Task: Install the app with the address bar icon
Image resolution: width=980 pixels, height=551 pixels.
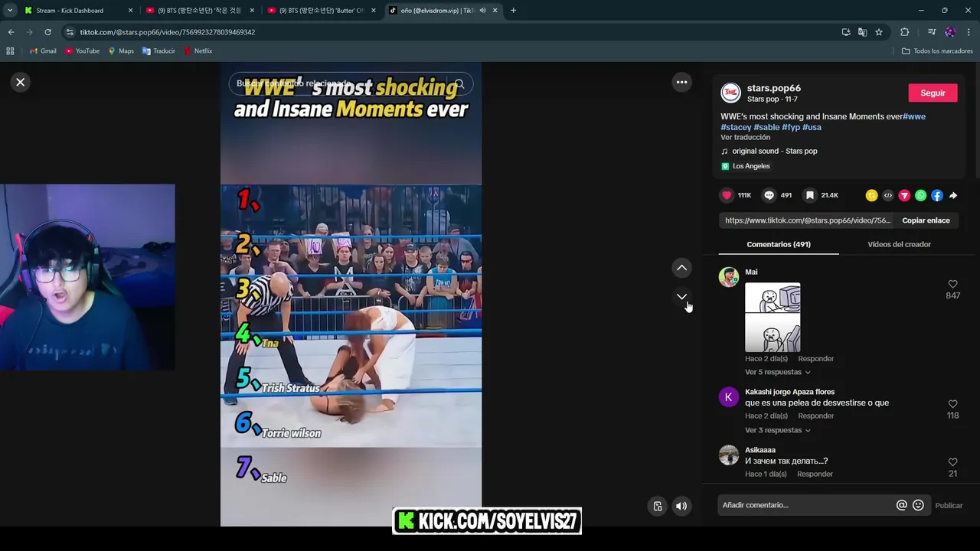Action: 846,32
